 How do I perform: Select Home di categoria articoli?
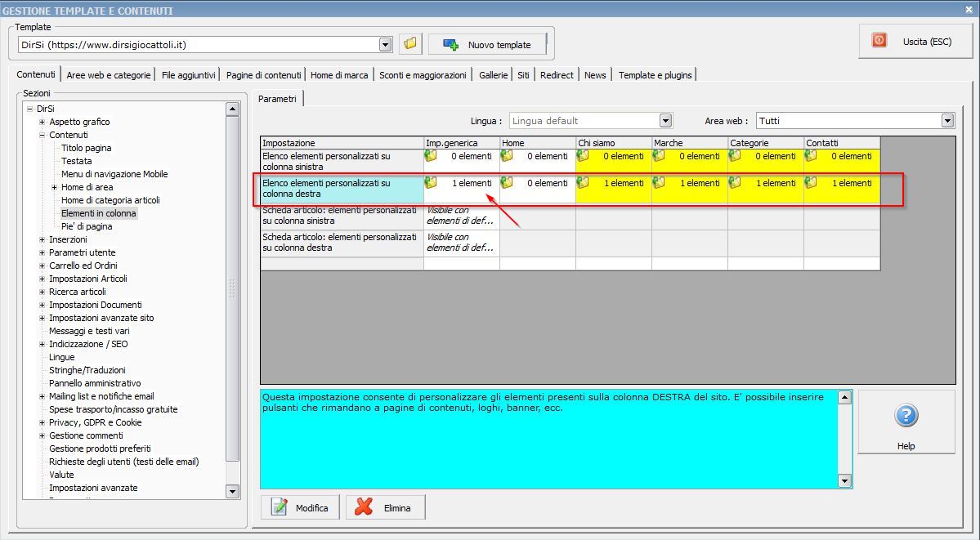pos(110,201)
